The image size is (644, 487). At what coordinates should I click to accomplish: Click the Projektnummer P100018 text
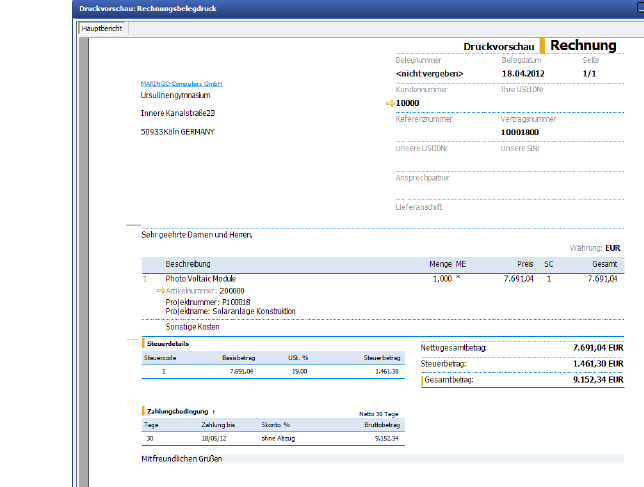[208, 300]
